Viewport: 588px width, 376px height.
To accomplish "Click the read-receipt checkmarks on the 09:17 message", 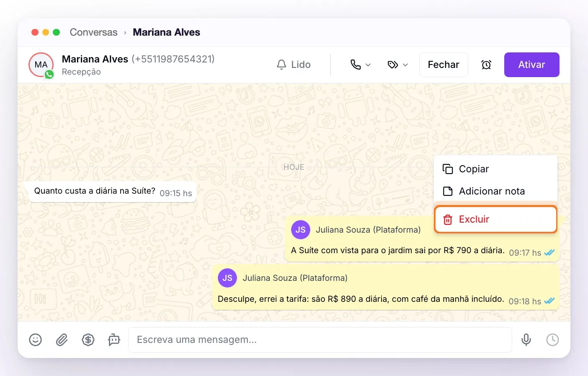I will [x=549, y=253].
